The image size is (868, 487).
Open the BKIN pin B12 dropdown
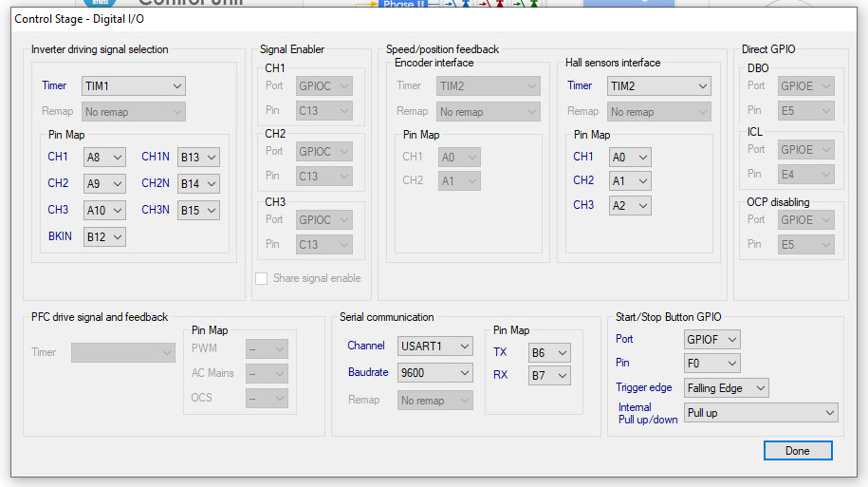(104, 236)
